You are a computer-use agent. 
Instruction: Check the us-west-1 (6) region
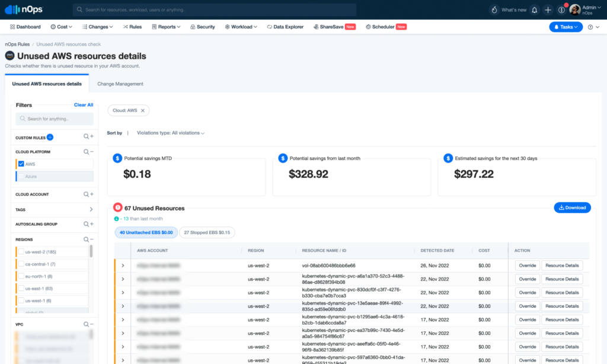click(21, 301)
